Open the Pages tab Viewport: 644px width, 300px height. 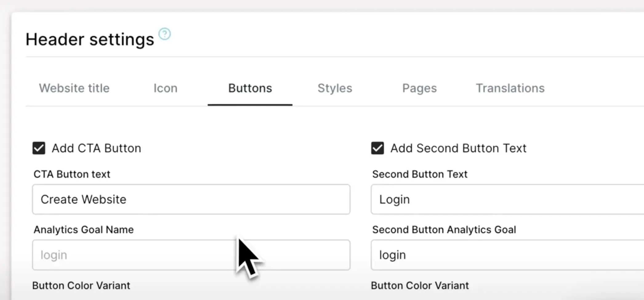point(419,88)
